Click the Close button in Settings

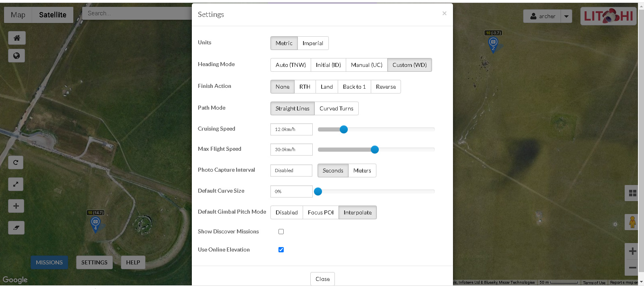click(322, 279)
